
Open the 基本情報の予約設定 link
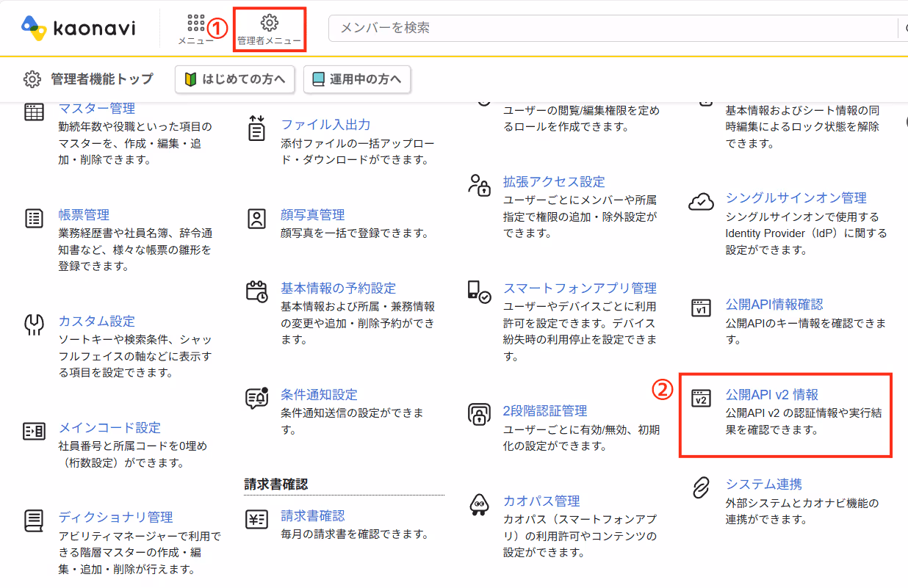click(x=339, y=288)
